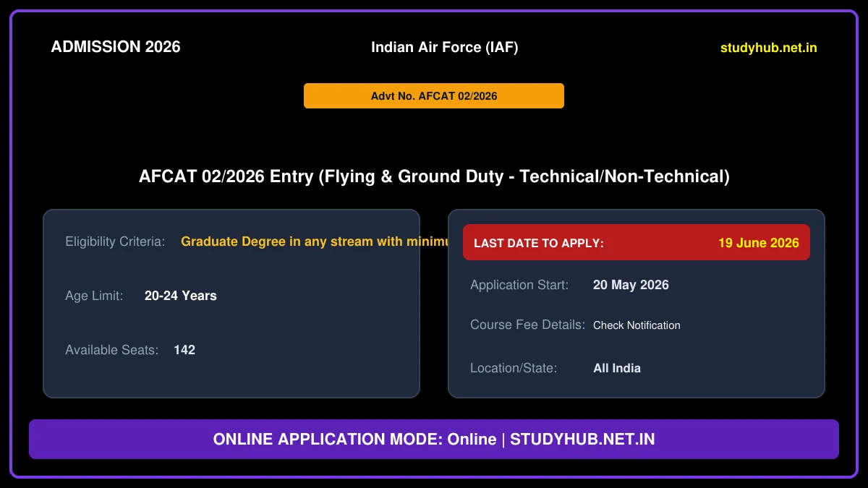Click the Age Limit label
Viewport: 868px width, 488px height.
(x=94, y=296)
